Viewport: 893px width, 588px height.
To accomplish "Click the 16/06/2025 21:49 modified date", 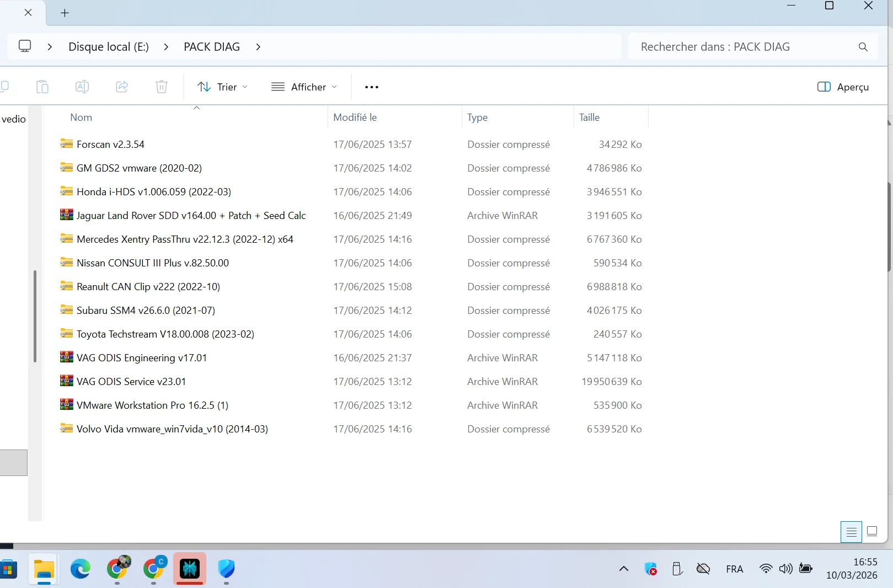I will (372, 215).
